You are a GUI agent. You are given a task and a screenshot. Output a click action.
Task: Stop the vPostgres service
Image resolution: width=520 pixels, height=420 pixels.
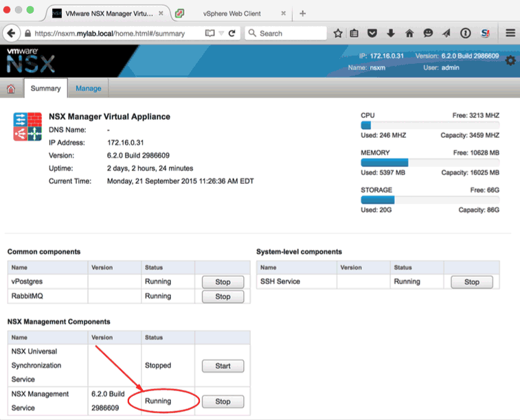(x=223, y=282)
